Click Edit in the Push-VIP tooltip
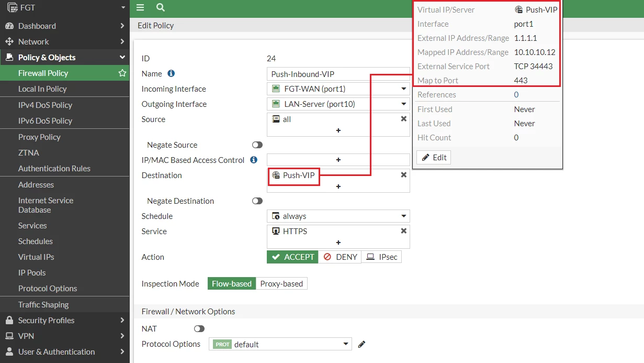 (434, 158)
